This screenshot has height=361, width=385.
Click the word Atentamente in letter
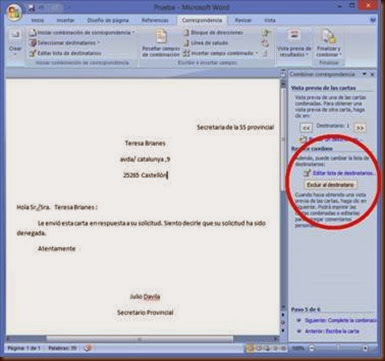[57, 249]
